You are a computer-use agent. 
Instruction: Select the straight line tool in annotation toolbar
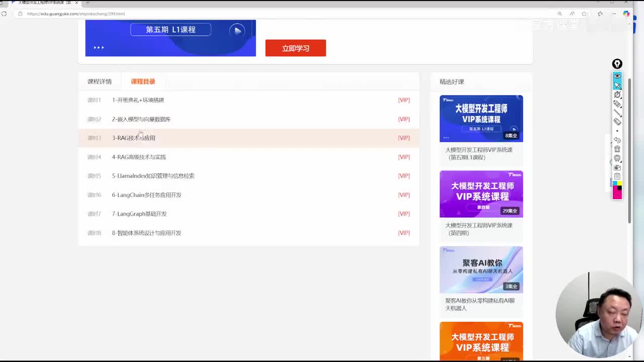(617, 113)
